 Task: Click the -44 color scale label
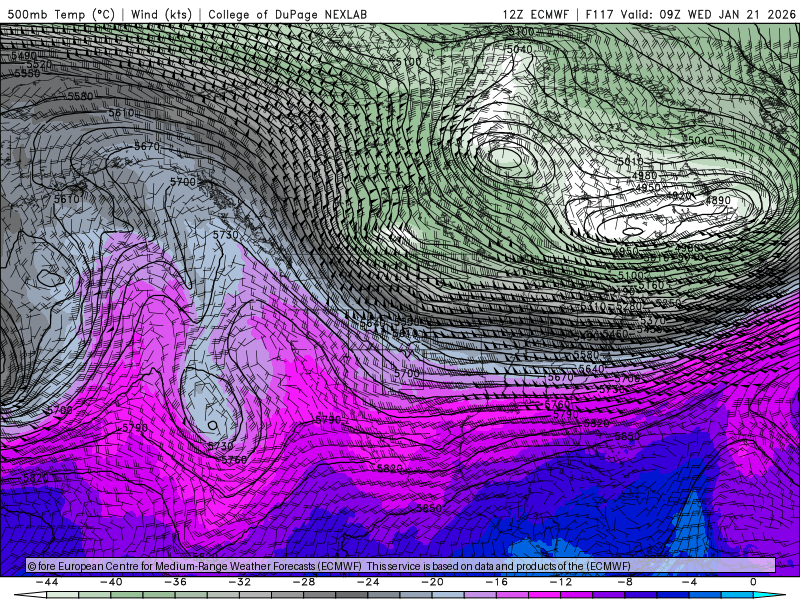click(x=47, y=582)
